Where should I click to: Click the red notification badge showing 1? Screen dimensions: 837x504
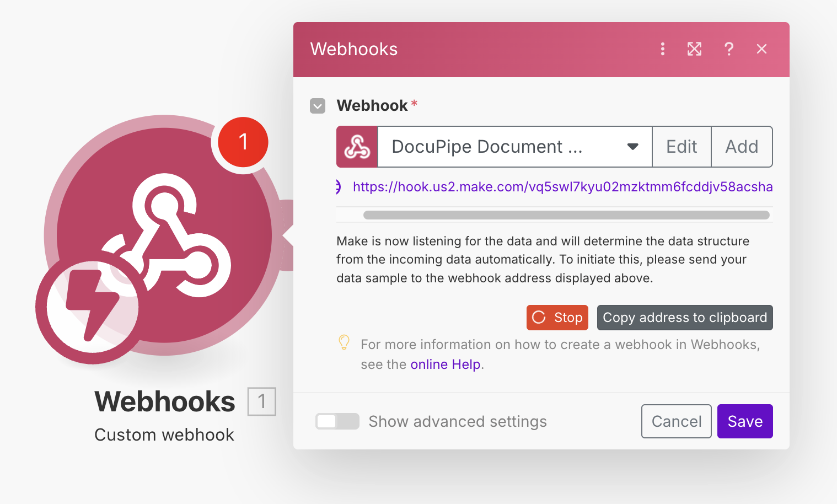(x=243, y=142)
